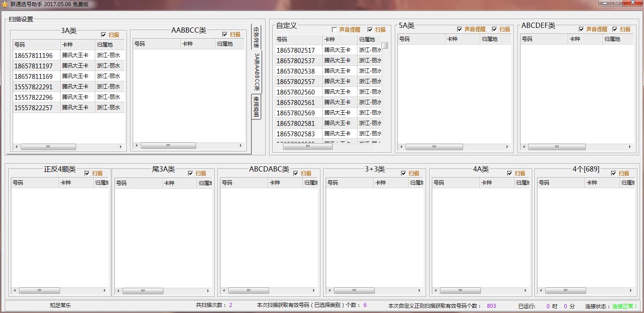This screenshot has height=313, width=644.
Task: Click 卡种 column header in 3+3类 list
Action: (391, 183)
